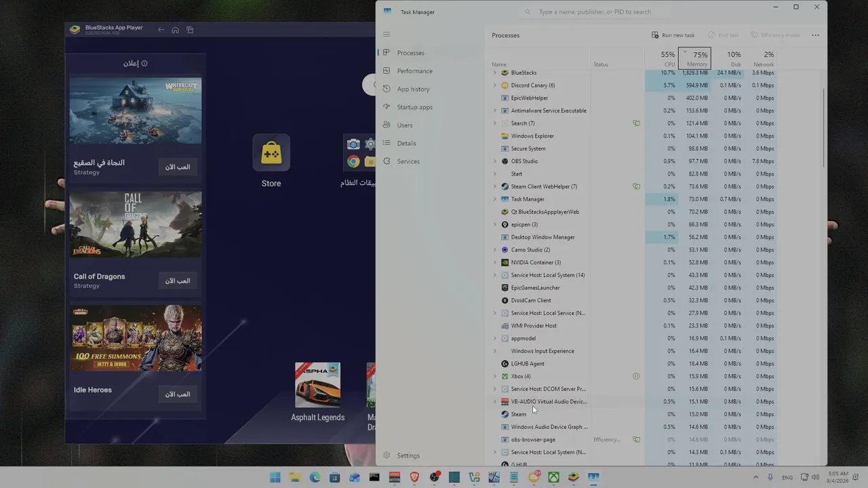Viewport: 868px width, 488px height.
Task: Open Brave browser from taskbar
Action: [x=414, y=477]
